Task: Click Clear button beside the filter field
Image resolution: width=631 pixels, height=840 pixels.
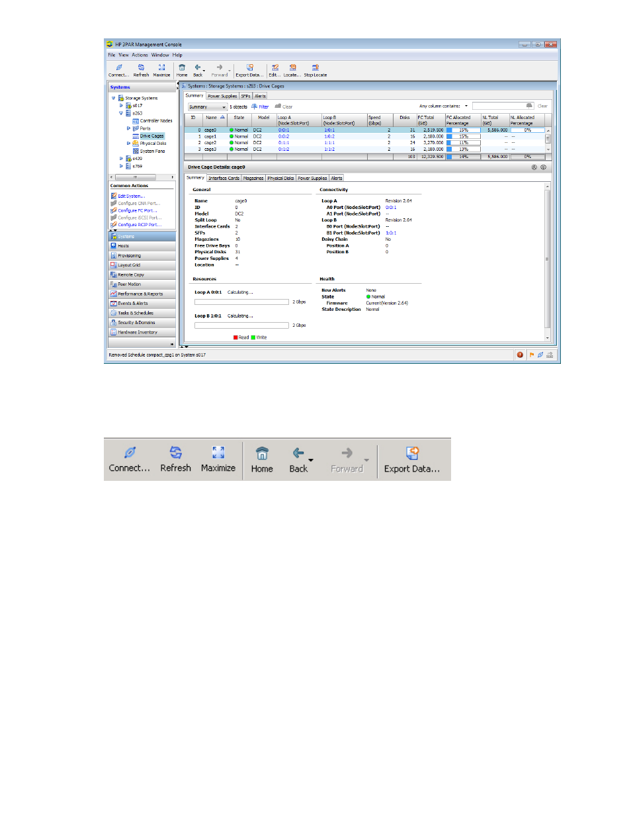Action: point(542,106)
